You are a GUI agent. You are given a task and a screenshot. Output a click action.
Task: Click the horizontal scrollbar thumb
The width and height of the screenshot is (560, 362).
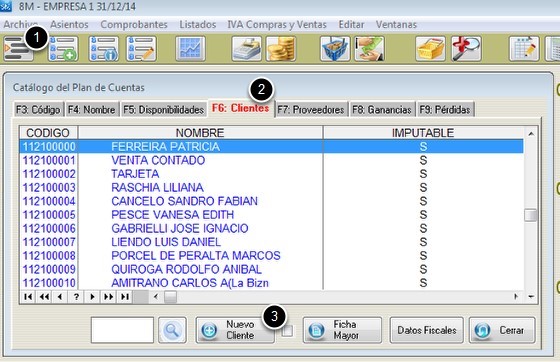click(170, 297)
